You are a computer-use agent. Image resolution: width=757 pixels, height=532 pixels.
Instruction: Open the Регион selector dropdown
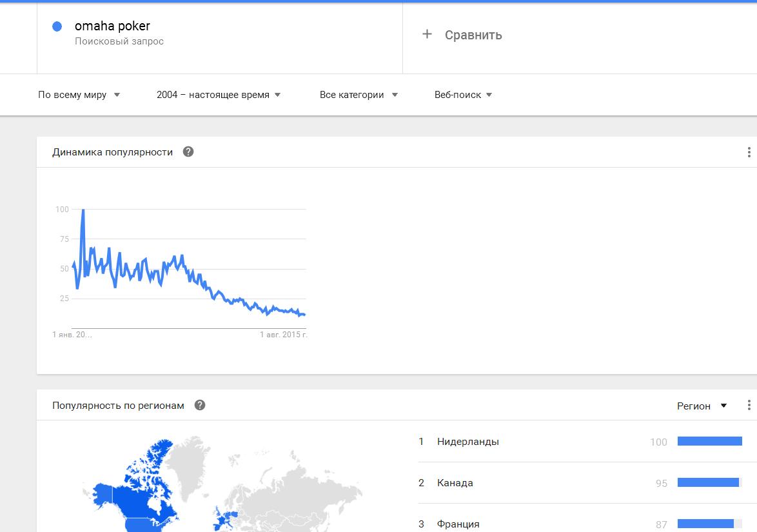[702, 406]
